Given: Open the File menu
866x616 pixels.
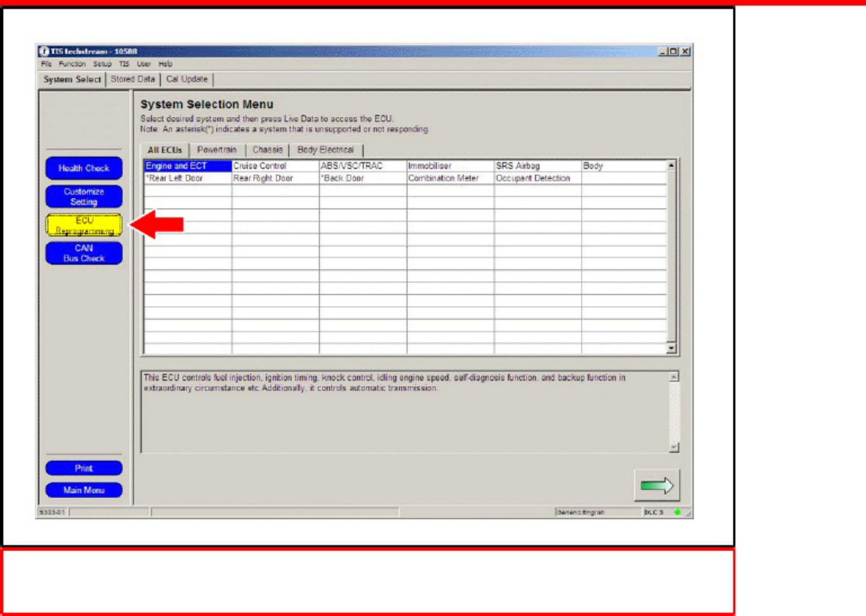Looking at the screenshot, I should click(47, 64).
